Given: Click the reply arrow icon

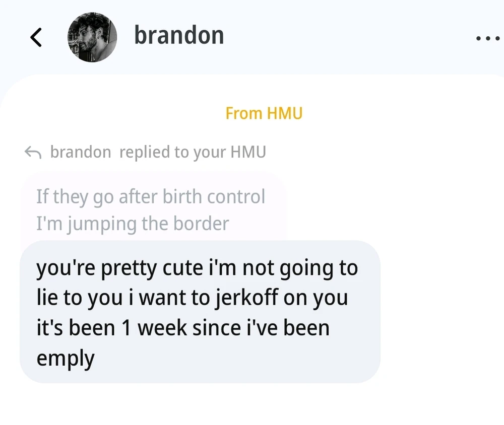Looking at the screenshot, I should [x=33, y=152].
